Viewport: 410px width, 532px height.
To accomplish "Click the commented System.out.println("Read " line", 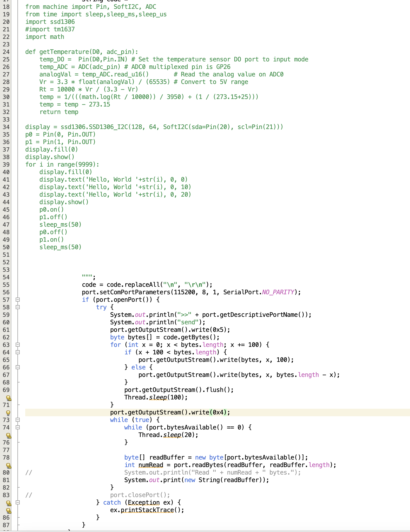I will [x=213, y=473].
